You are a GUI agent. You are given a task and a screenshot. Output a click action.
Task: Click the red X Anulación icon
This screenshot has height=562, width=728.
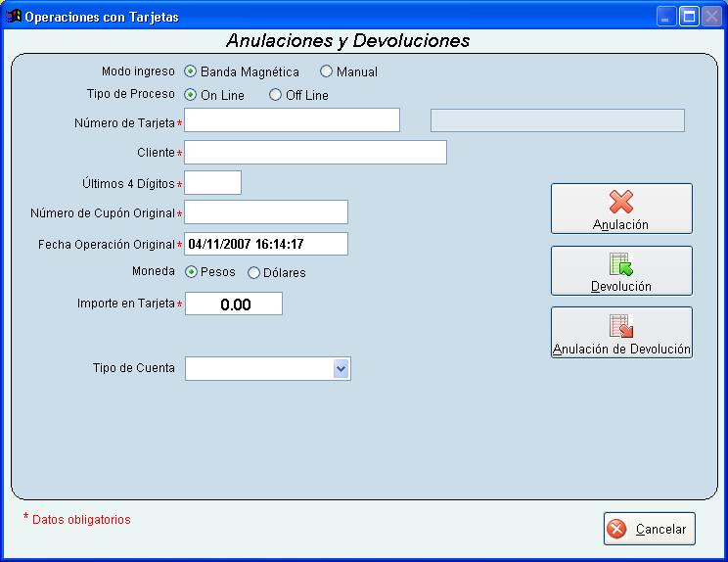click(x=621, y=202)
